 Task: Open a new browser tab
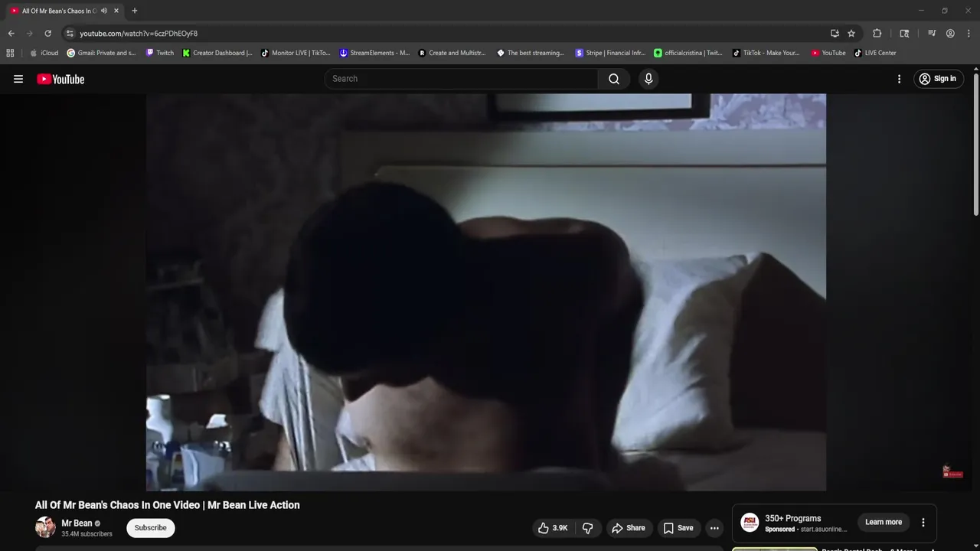click(135, 11)
